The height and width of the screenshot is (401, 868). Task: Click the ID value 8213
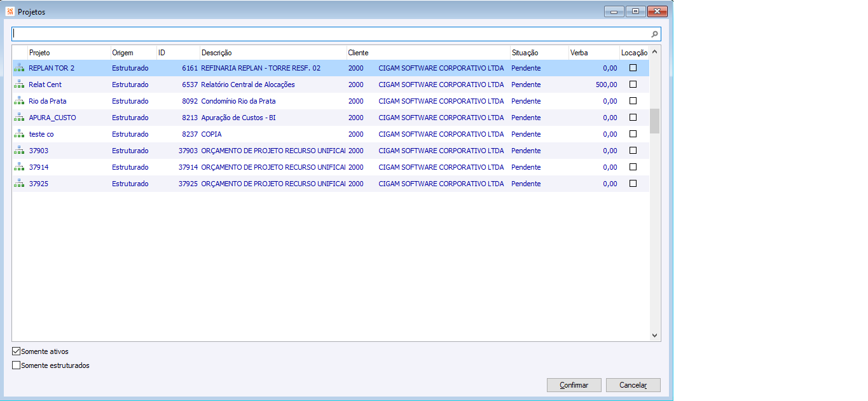[189, 118]
